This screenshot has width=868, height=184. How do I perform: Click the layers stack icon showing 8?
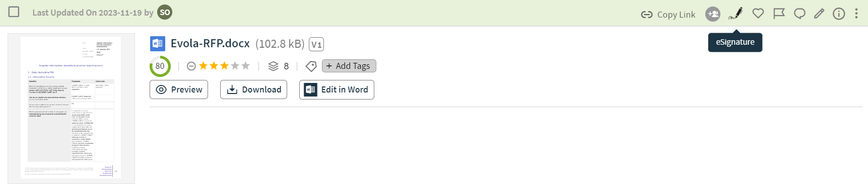(273, 66)
